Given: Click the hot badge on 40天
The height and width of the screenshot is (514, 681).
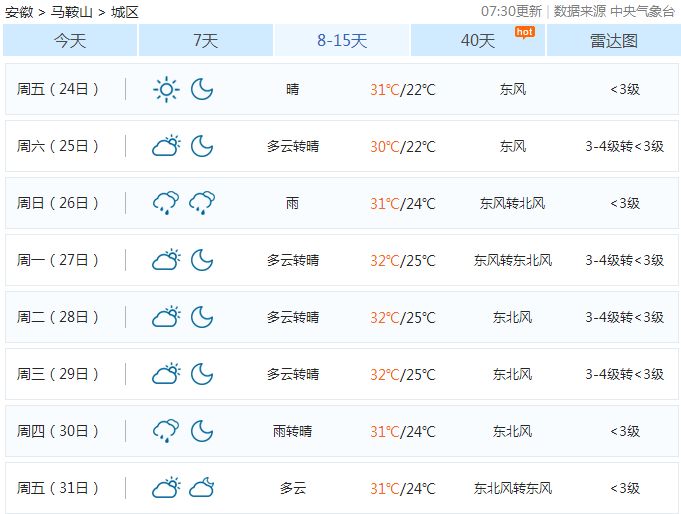Looking at the screenshot, I should [x=525, y=32].
